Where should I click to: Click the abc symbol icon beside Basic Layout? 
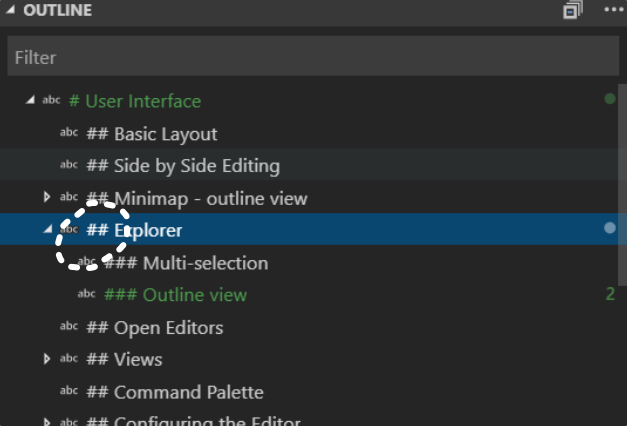[x=69, y=132]
